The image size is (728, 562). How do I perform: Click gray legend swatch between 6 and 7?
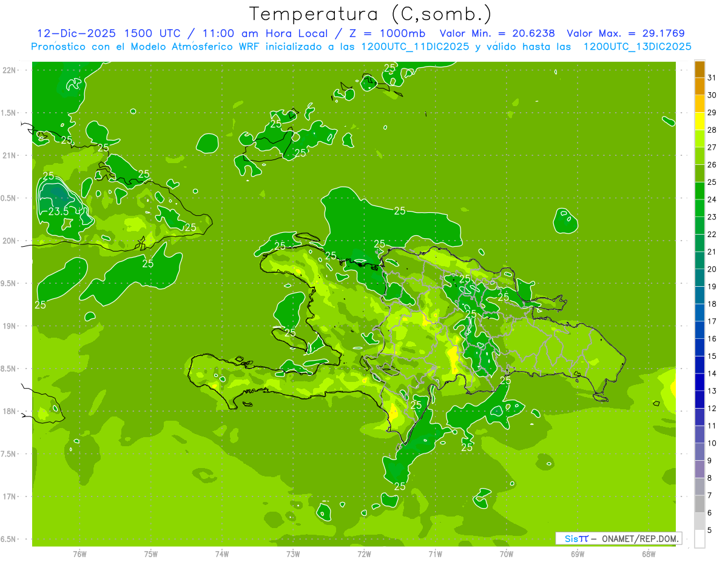click(x=699, y=504)
